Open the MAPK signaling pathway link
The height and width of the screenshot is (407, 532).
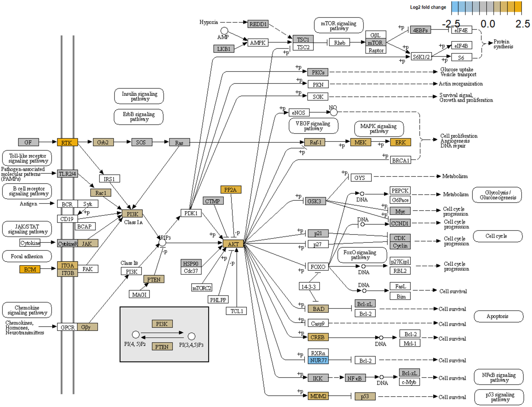pyautogui.click(x=379, y=129)
